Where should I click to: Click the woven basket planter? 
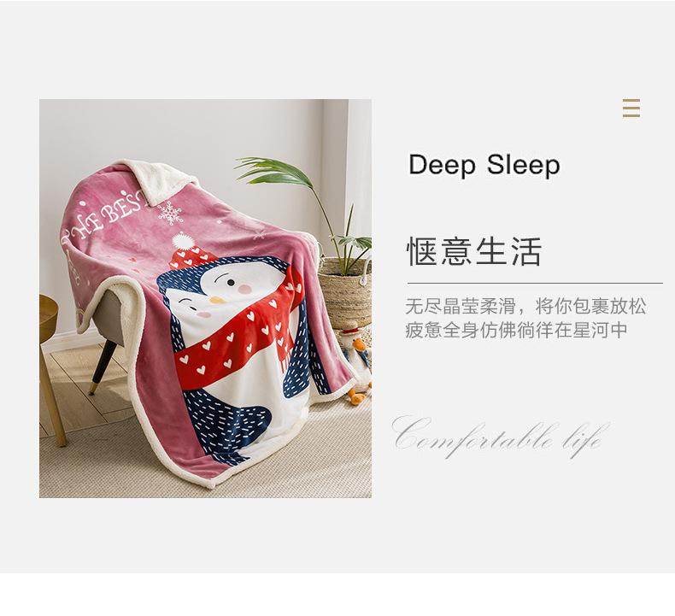tap(345, 293)
